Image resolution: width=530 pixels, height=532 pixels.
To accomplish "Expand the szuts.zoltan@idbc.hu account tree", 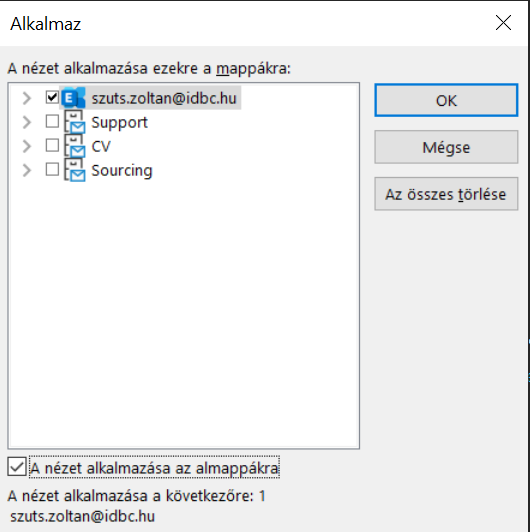I will click(26, 98).
